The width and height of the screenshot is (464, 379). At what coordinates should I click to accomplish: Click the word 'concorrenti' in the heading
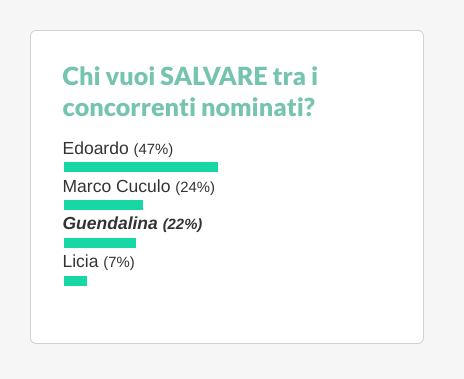[129, 108]
